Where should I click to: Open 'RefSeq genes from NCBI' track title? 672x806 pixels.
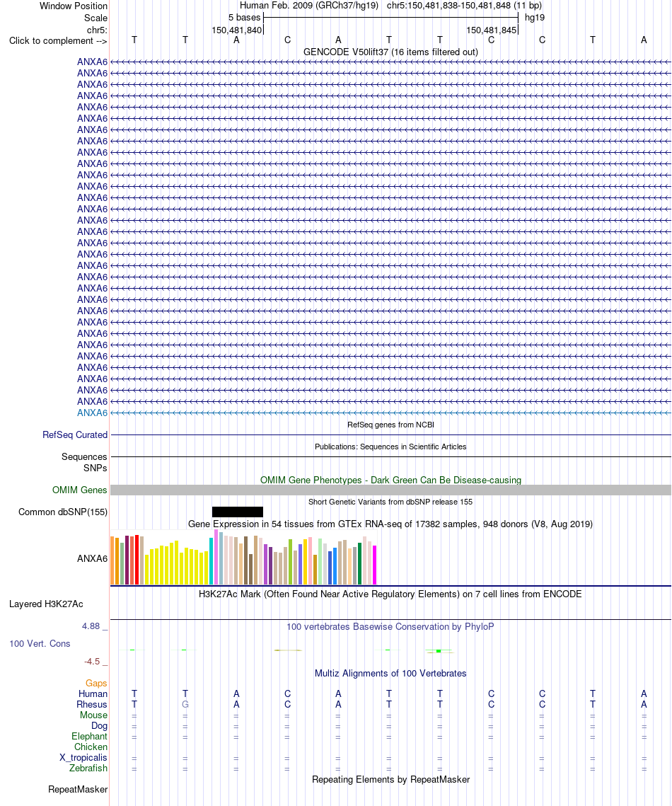click(390, 425)
